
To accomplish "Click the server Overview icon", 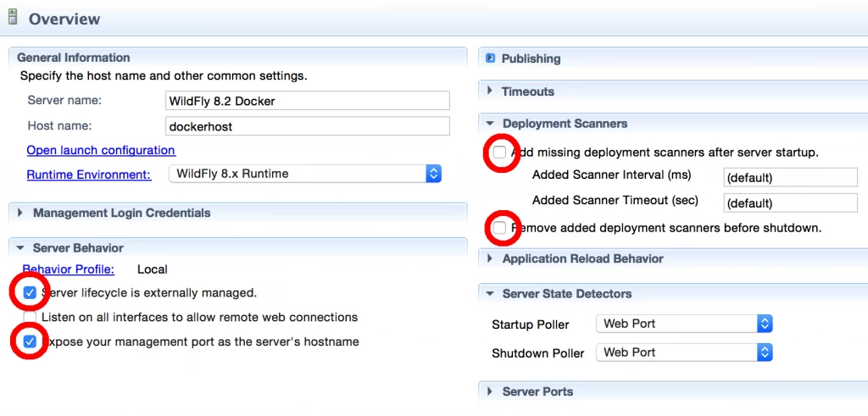I will click(13, 17).
